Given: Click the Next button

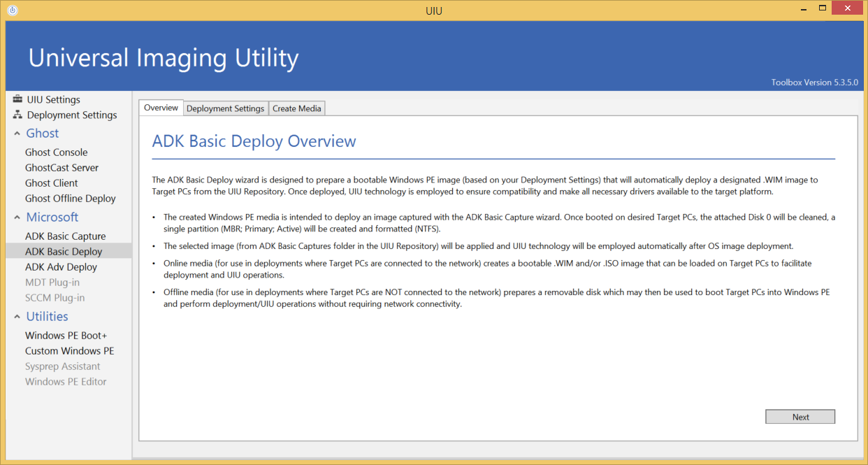Looking at the screenshot, I should [x=800, y=417].
